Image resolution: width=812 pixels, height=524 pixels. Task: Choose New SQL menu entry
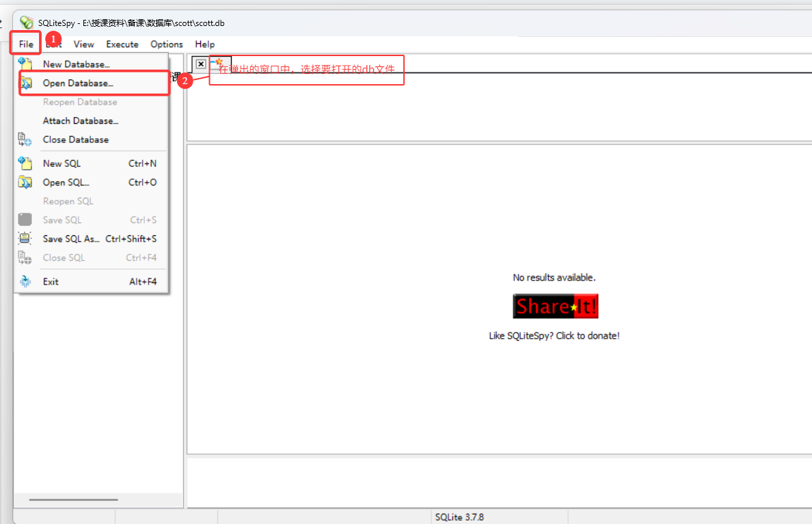[91, 163]
